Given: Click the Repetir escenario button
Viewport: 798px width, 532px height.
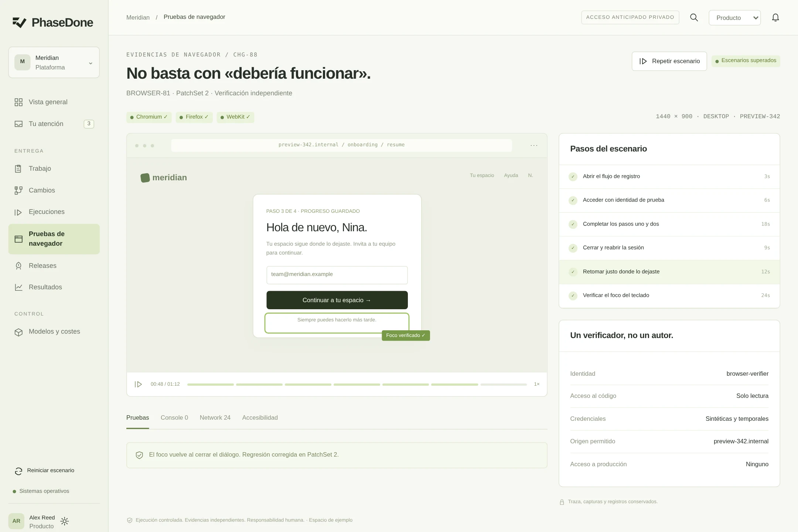Looking at the screenshot, I should coord(669,61).
